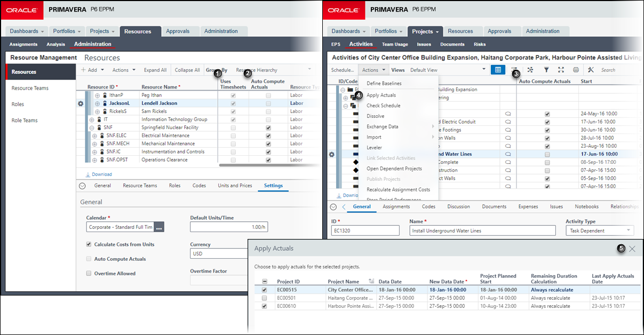Screen dimensions: 644x335
Task: Click the full screen expand icon in Activities toolbar
Action: 561,70
